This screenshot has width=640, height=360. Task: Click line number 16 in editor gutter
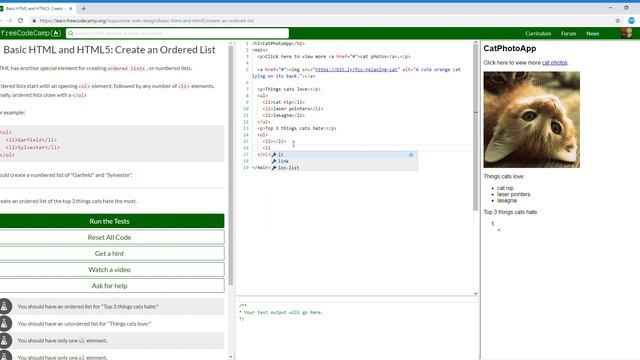246,148
